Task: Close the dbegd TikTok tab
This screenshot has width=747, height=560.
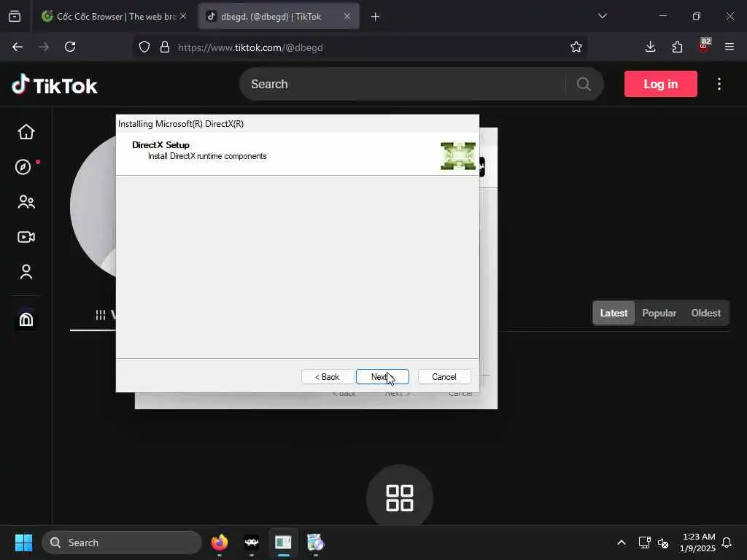Action: [x=347, y=16]
